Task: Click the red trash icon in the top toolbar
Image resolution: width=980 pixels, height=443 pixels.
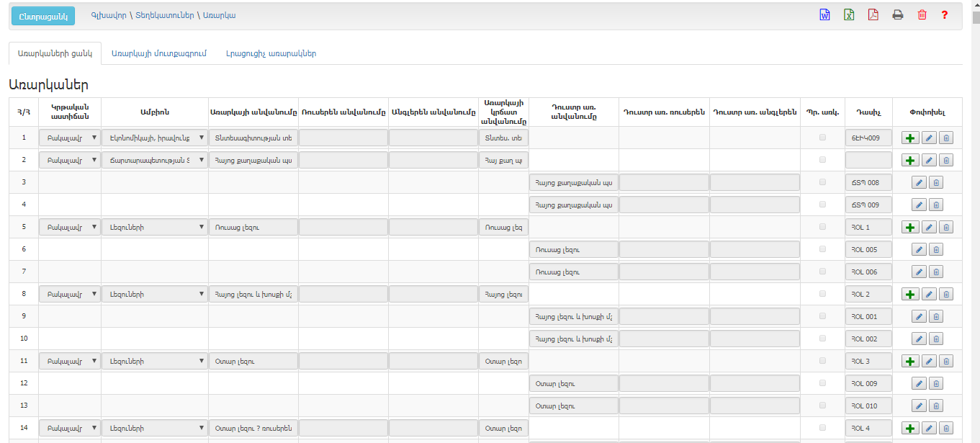Action: (x=922, y=15)
